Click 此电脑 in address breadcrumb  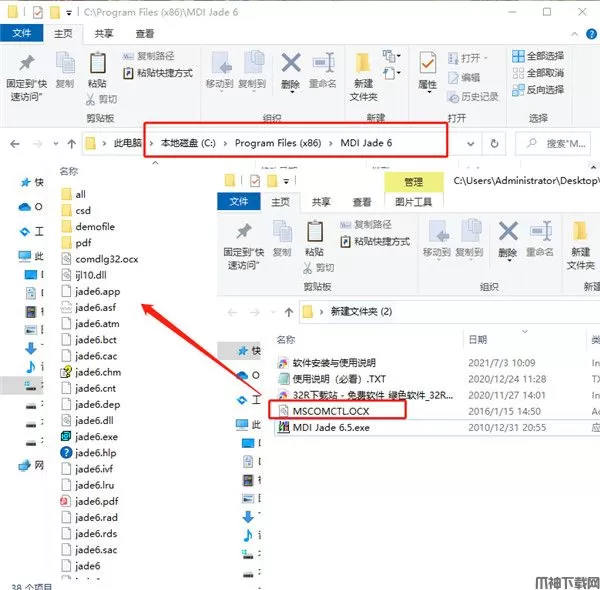tap(127, 143)
